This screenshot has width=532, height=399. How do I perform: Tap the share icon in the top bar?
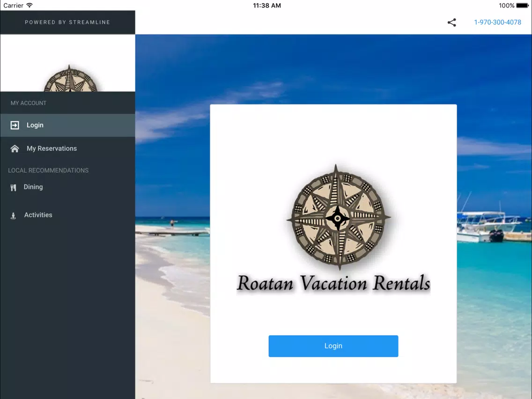pos(451,22)
